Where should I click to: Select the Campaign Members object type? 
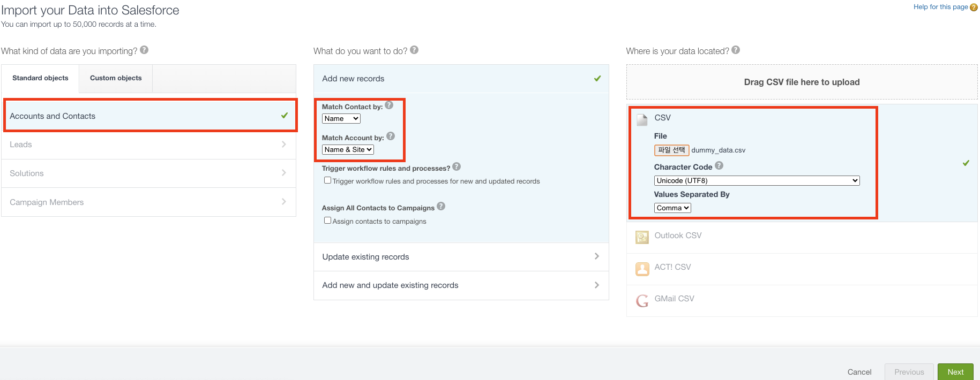tap(149, 202)
